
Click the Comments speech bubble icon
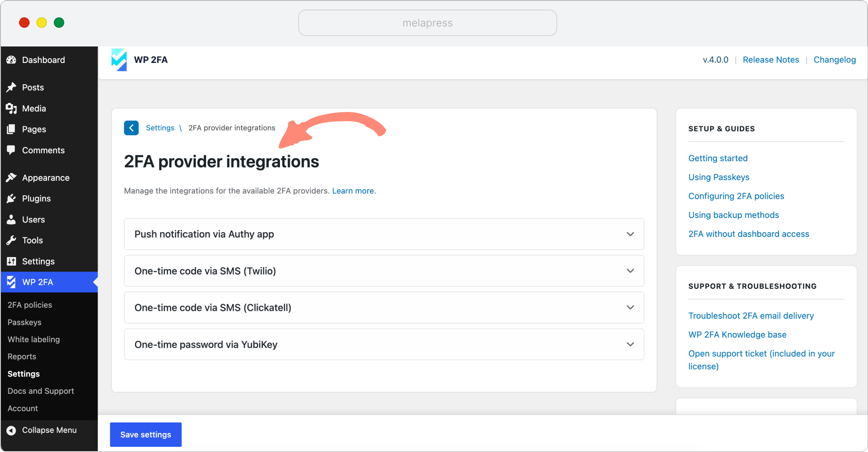tap(11, 150)
